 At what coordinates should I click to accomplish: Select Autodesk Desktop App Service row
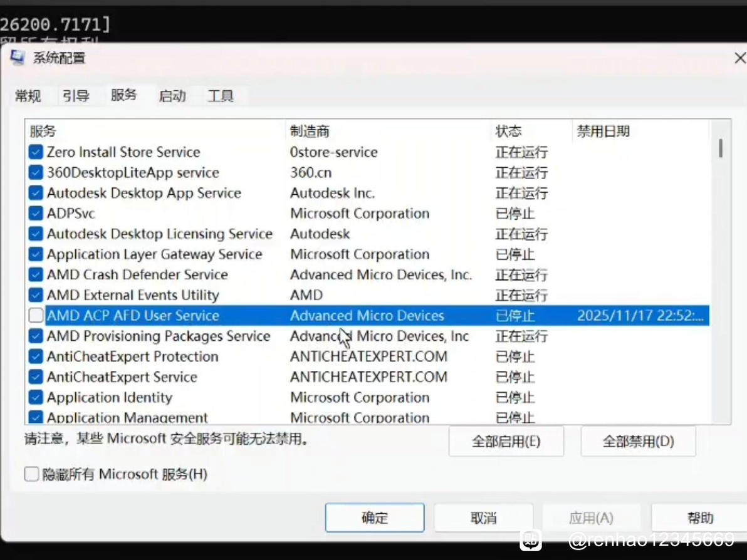(368, 193)
